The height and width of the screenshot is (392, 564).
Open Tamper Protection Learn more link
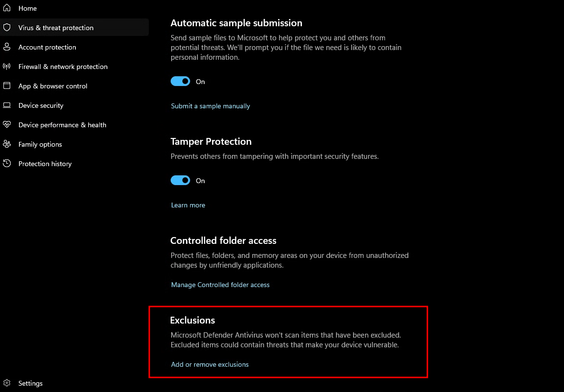point(188,205)
